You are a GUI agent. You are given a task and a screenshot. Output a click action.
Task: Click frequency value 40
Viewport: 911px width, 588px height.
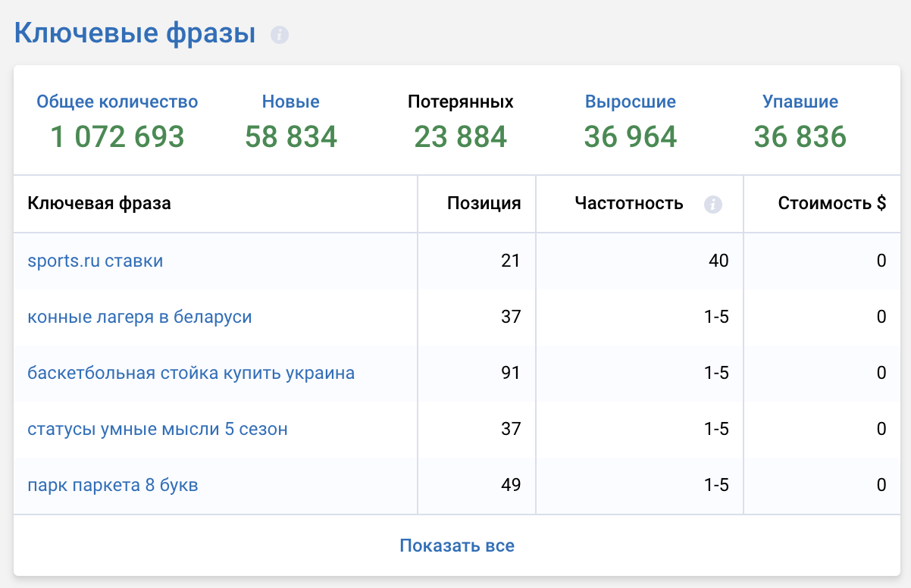coord(718,261)
